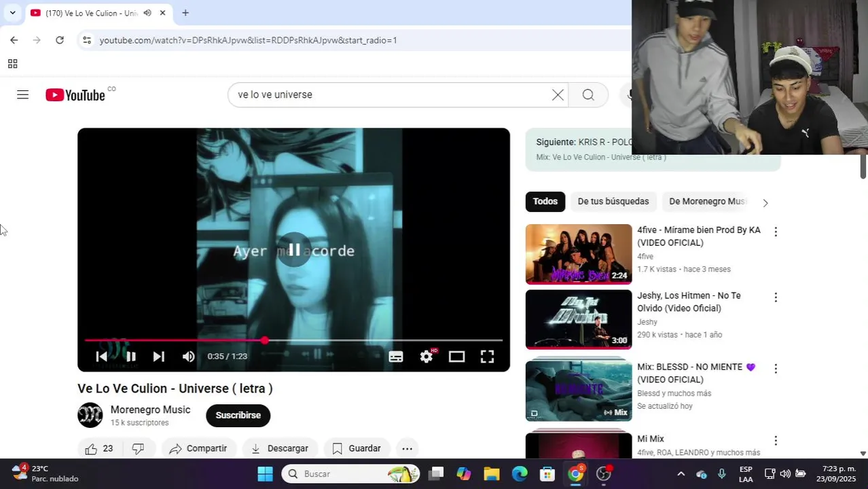This screenshot has width=868, height=489.
Task: Open a new browser tab with plus
Action: 185,13
